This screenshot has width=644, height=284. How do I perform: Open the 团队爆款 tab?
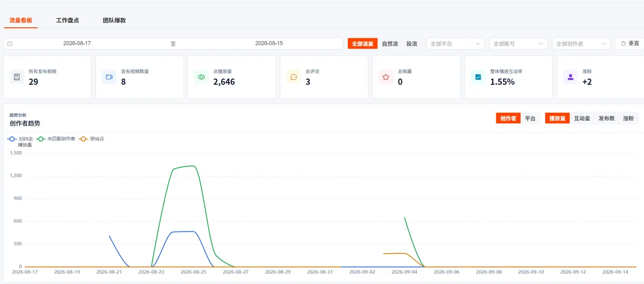[x=114, y=20]
